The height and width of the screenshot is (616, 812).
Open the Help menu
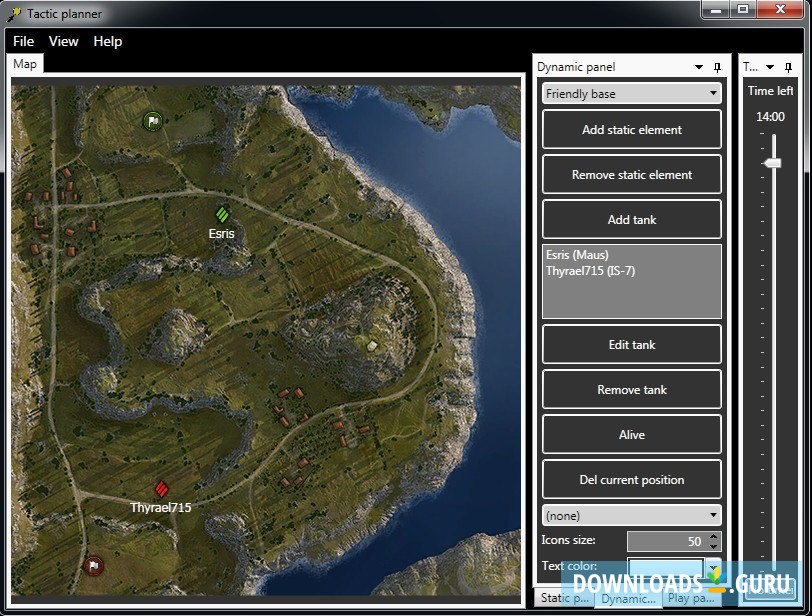click(107, 41)
